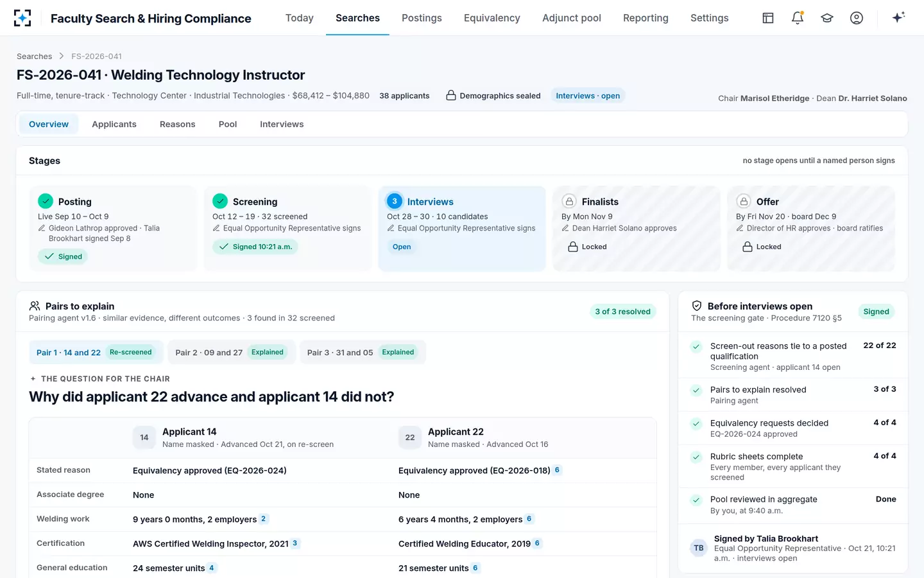Click the green check icon on Screening stage
The image size is (924, 578).
pyautogui.click(x=220, y=201)
